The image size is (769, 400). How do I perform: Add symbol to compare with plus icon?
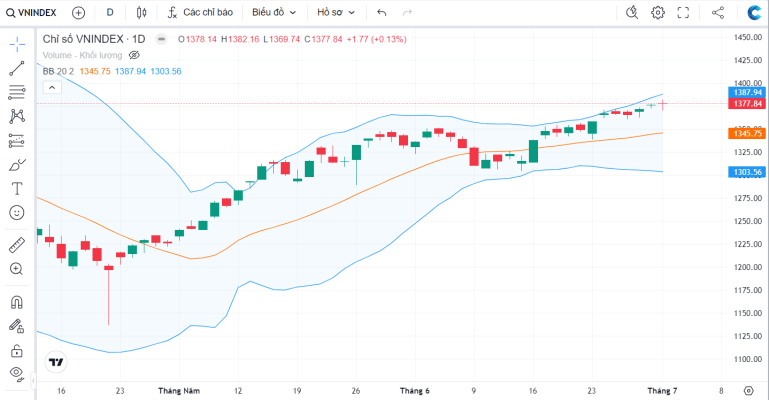(x=78, y=13)
